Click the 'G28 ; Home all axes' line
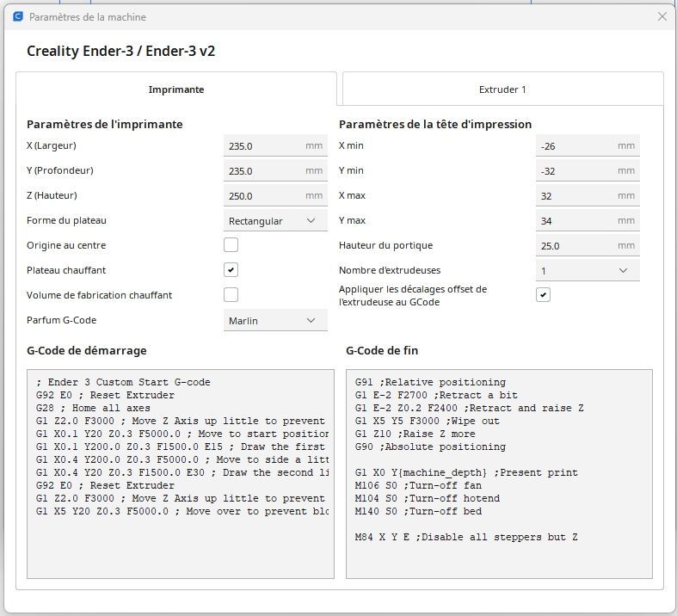This screenshot has height=616, width=677. click(x=93, y=408)
